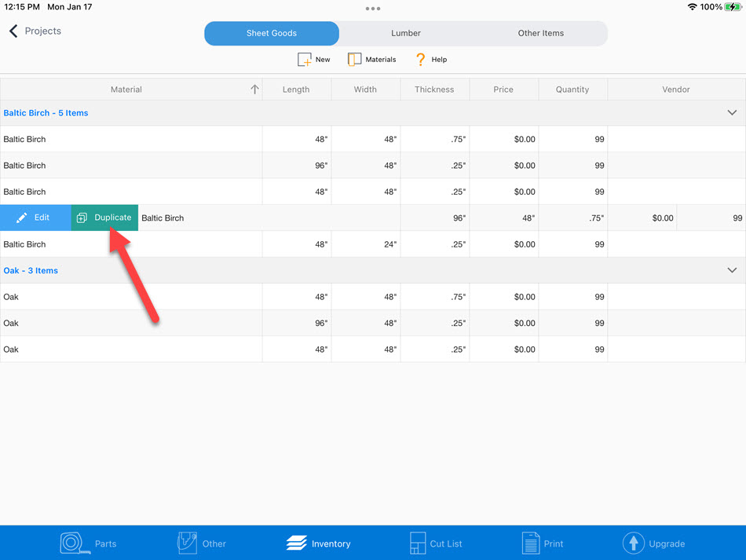Screen dimensions: 746x560
Task: Tap the battery indicator in the status bar
Action: [x=732, y=6]
